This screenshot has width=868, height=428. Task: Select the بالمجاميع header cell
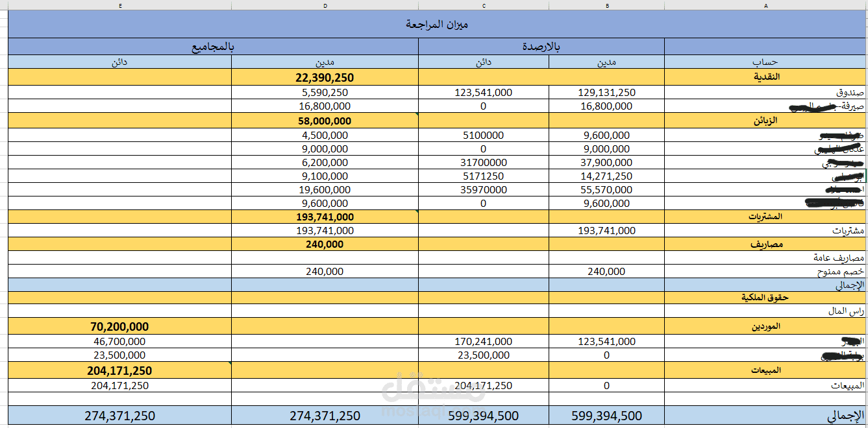[213, 47]
